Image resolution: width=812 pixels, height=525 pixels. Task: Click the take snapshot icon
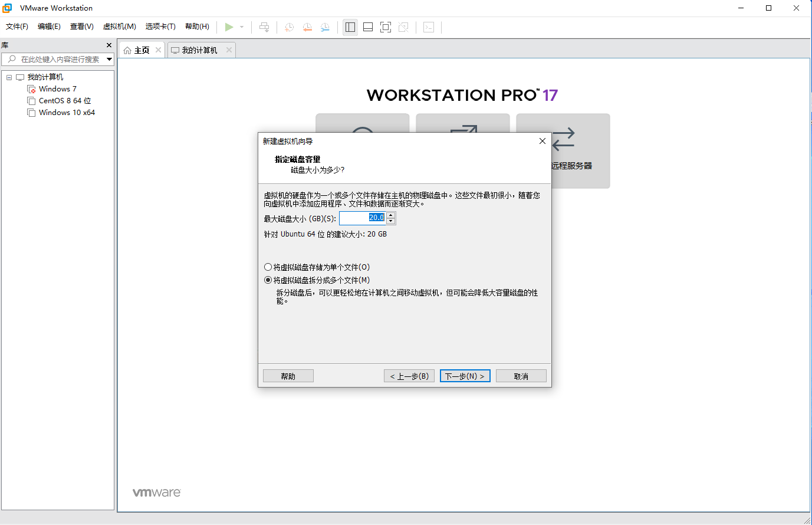[x=289, y=27]
